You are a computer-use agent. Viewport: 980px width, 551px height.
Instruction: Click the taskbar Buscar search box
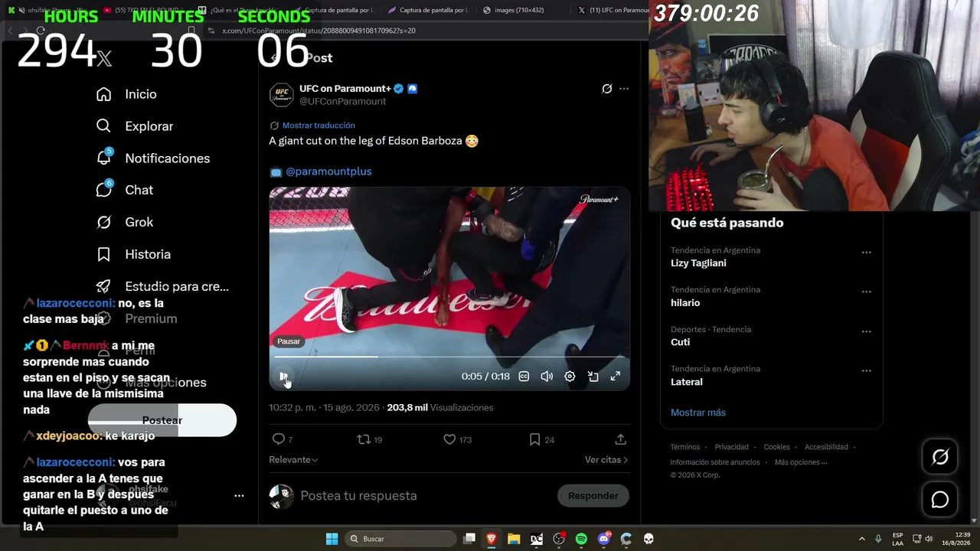click(400, 539)
